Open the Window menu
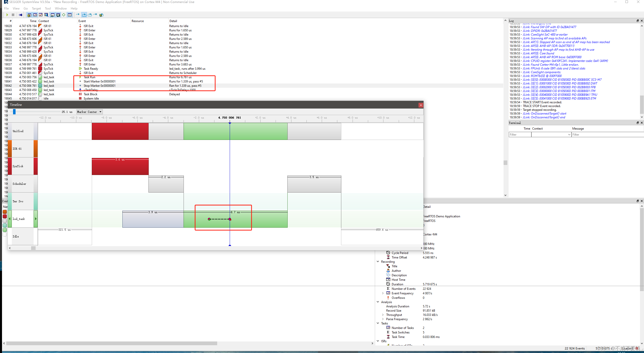 [x=61, y=8]
